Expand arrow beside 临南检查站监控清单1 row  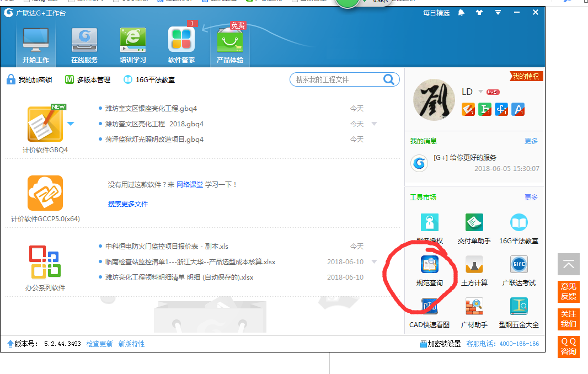374,261
